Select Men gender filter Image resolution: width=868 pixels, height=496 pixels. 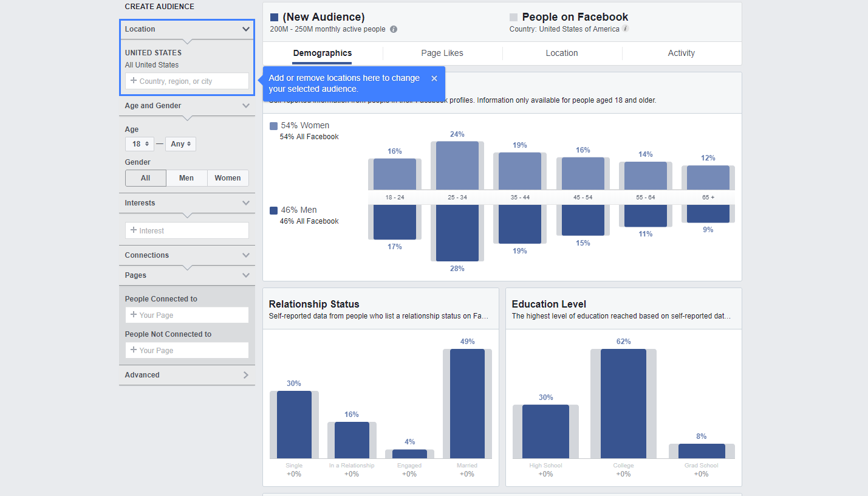pos(186,178)
